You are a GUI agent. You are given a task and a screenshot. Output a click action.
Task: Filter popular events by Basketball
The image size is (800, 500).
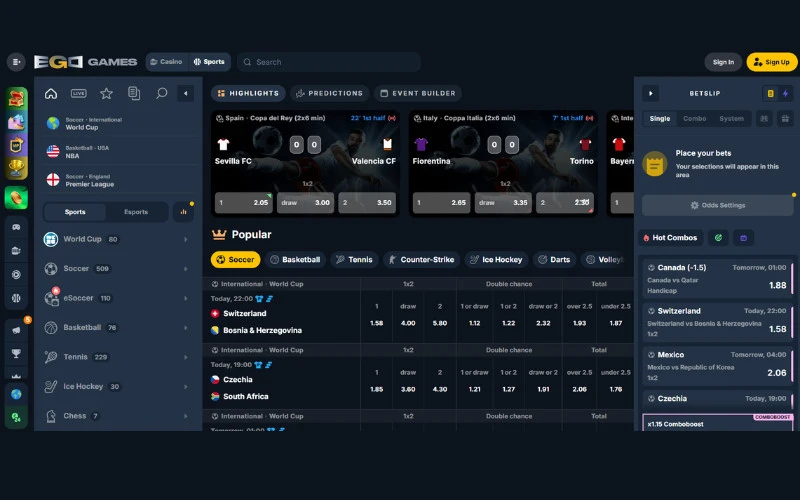pyautogui.click(x=295, y=260)
